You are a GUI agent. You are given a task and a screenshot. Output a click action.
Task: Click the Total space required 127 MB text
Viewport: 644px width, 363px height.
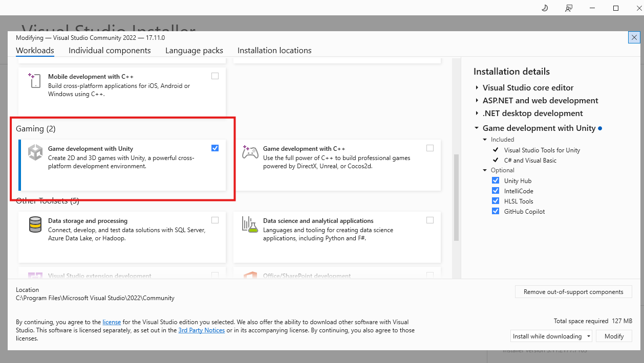click(593, 321)
